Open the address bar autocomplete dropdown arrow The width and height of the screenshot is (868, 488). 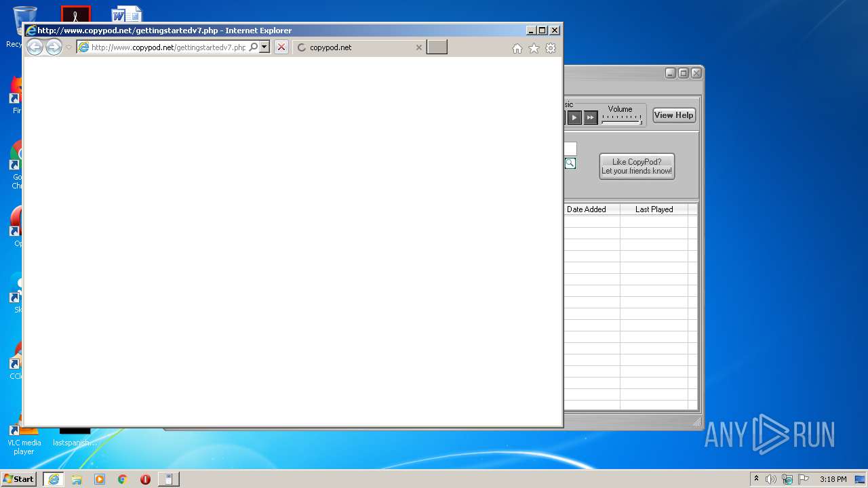tap(264, 47)
